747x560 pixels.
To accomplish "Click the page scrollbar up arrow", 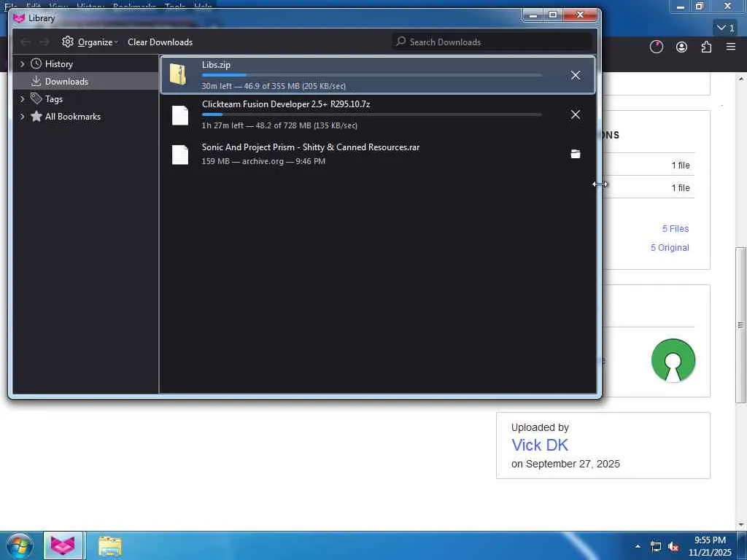I will pos(741,79).
